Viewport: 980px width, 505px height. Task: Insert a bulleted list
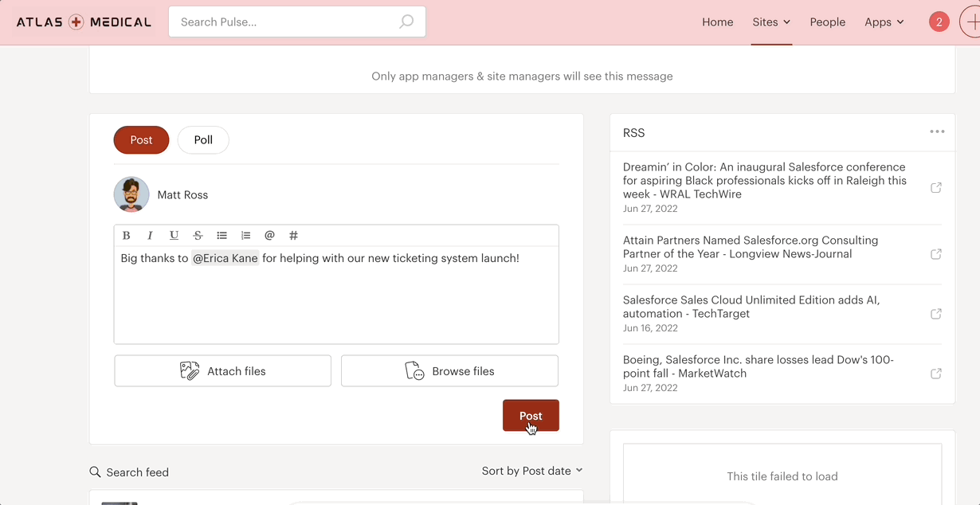(221, 235)
